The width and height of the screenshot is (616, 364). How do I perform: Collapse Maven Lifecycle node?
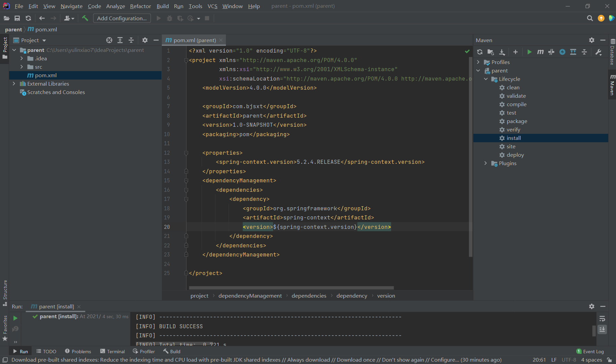[486, 79]
